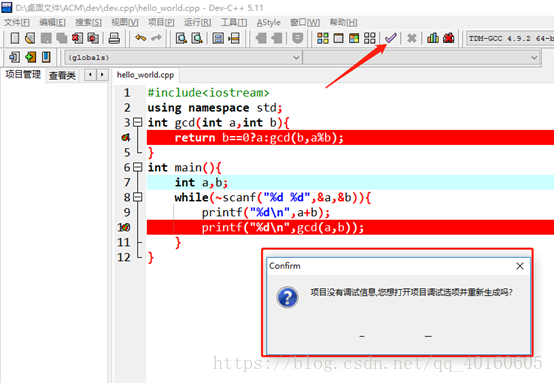The width and height of the screenshot is (554, 383).
Task: Click the purple checkmark Debug icon
Action: coord(390,38)
